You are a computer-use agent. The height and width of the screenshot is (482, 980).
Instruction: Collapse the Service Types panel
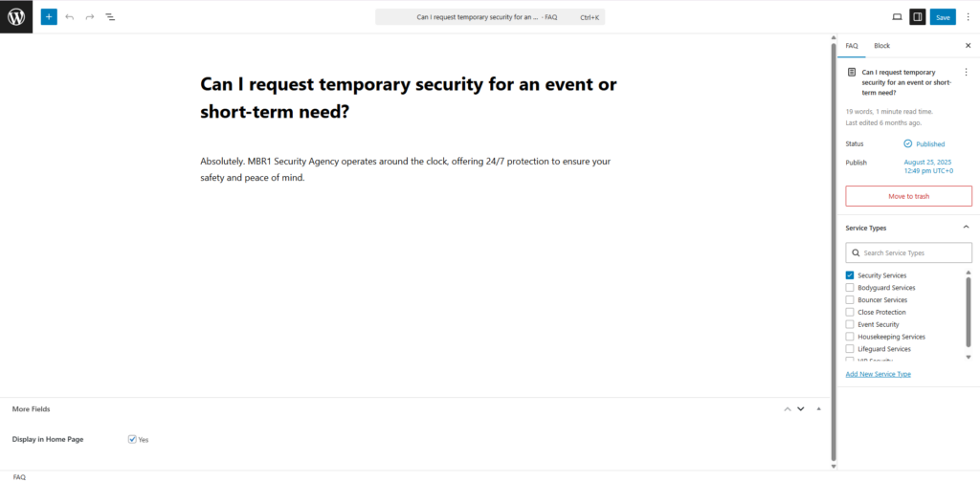(x=965, y=228)
